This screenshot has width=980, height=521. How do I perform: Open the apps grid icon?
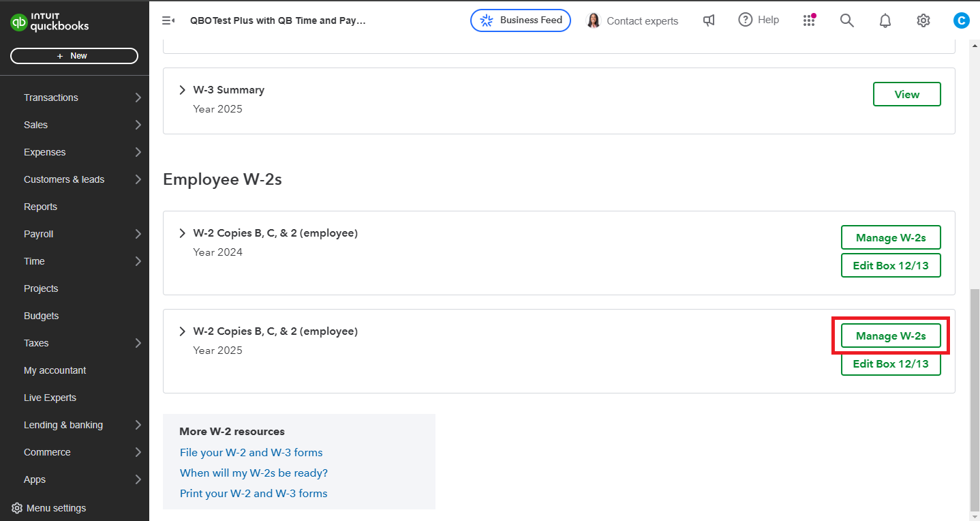click(x=809, y=20)
